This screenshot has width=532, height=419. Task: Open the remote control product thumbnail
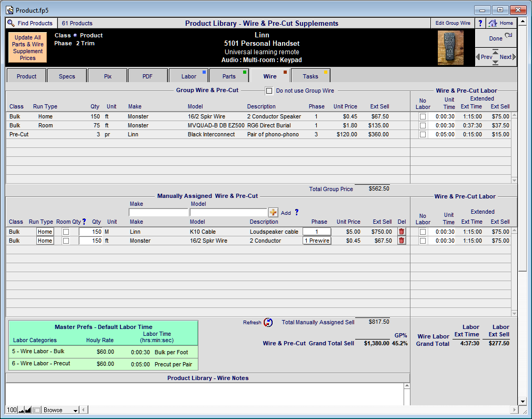click(x=450, y=48)
